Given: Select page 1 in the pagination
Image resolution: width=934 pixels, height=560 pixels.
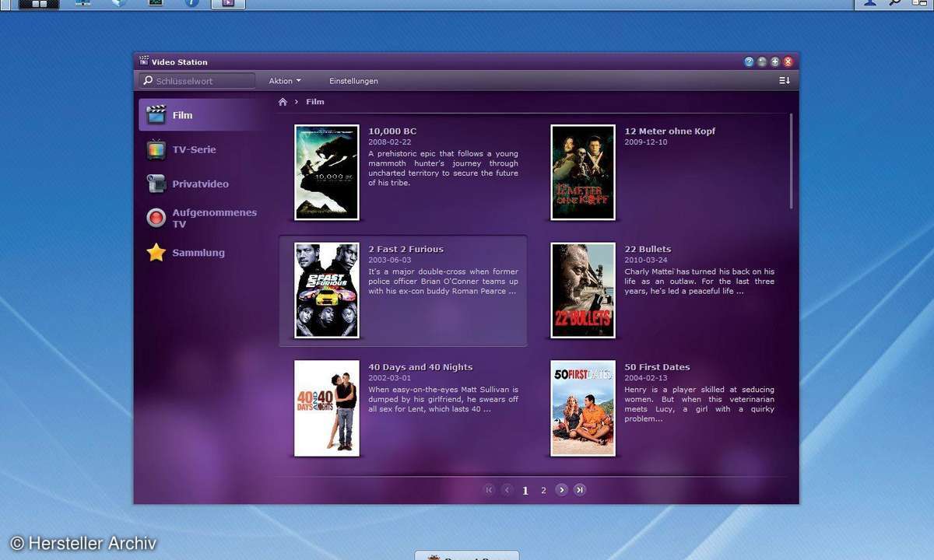Looking at the screenshot, I should click(525, 490).
